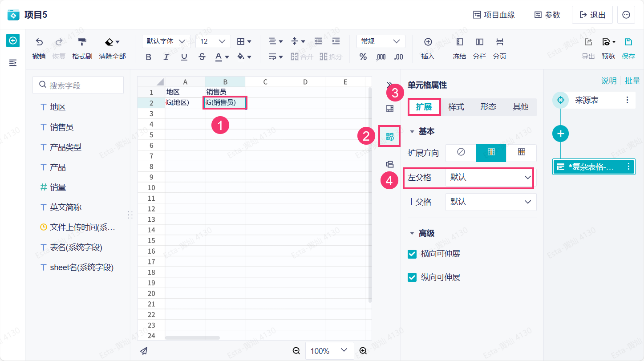Apply italic formatting with the I icon
This screenshot has width=644, height=361.
(x=166, y=57)
